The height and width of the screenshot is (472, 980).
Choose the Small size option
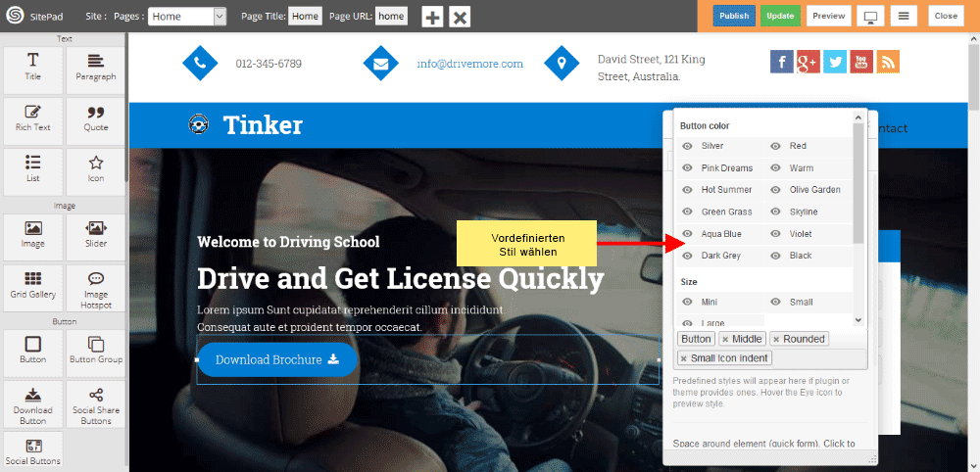(802, 303)
